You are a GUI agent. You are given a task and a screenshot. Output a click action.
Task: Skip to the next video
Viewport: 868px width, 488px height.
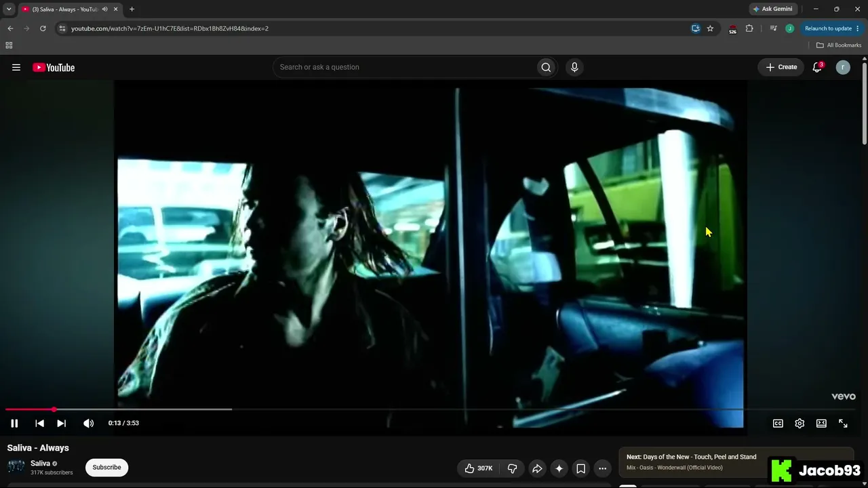pos(61,423)
